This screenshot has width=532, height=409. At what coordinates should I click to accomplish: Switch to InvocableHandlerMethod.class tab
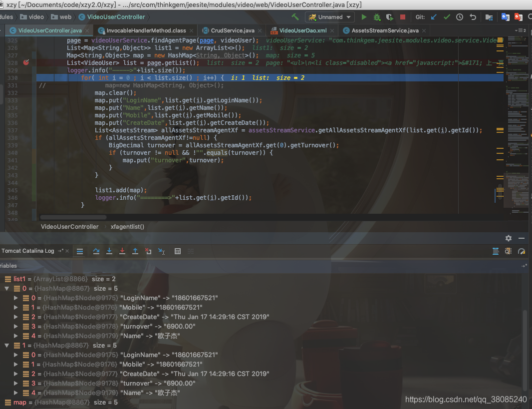click(x=146, y=30)
